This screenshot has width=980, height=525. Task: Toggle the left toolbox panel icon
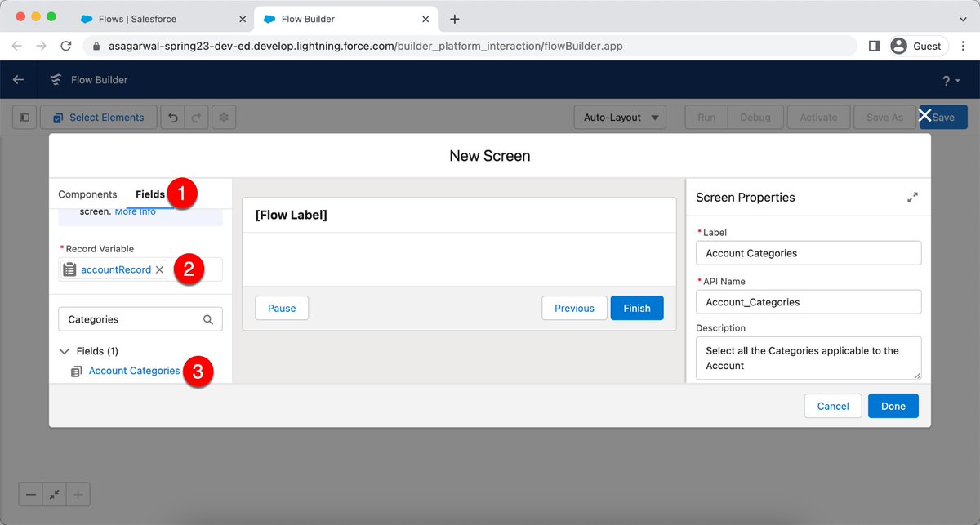[x=24, y=118]
